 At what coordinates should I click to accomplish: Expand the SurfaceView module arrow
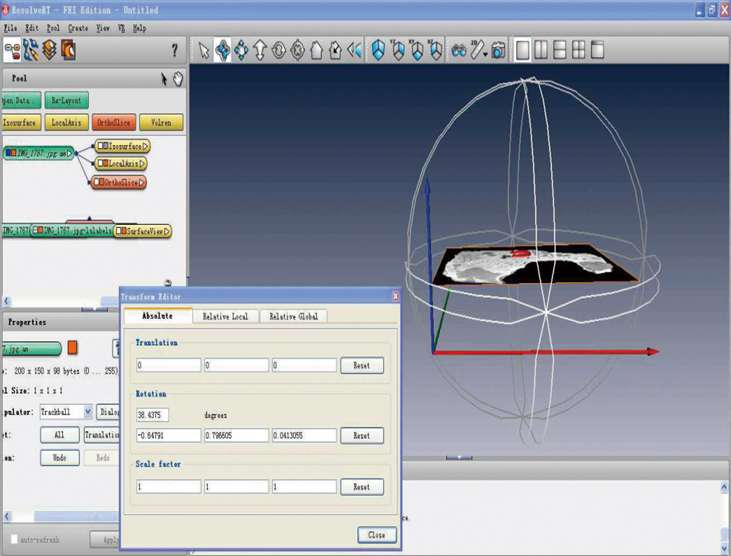point(166,231)
